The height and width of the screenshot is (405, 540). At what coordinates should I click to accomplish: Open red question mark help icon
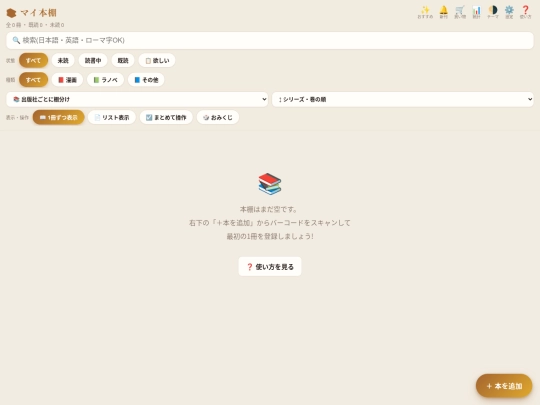click(526, 12)
